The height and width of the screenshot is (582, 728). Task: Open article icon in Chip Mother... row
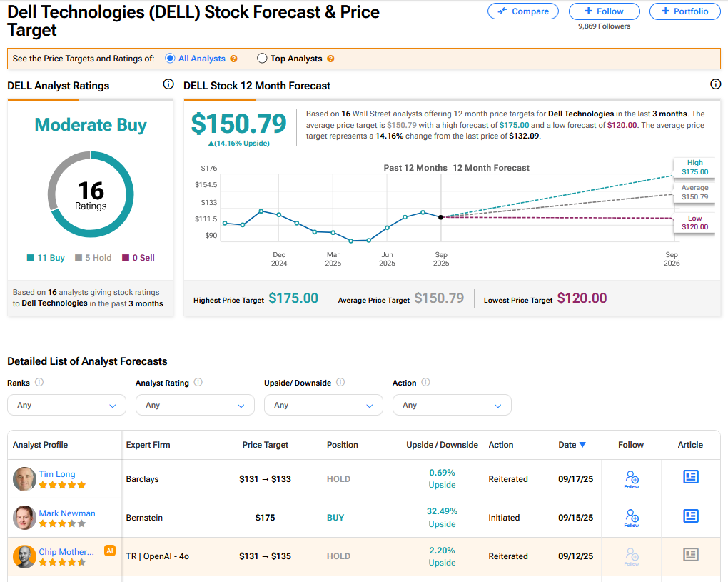[691, 554]
